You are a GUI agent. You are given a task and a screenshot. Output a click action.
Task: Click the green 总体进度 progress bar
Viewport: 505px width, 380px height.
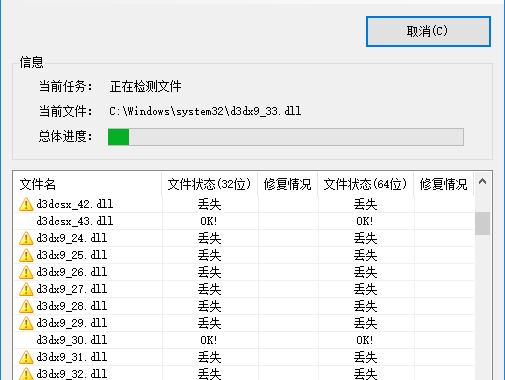point(286,137)
